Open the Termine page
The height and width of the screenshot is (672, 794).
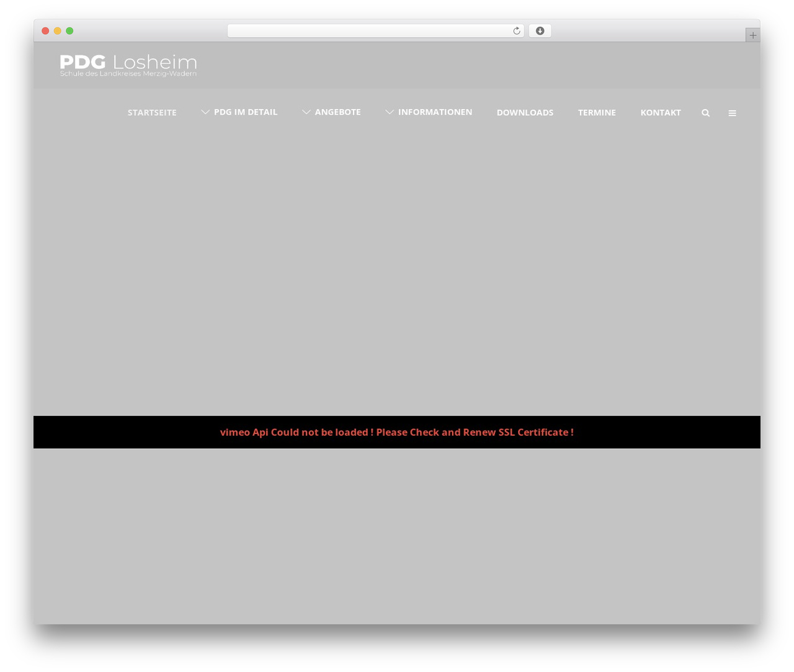click(597, 113)
